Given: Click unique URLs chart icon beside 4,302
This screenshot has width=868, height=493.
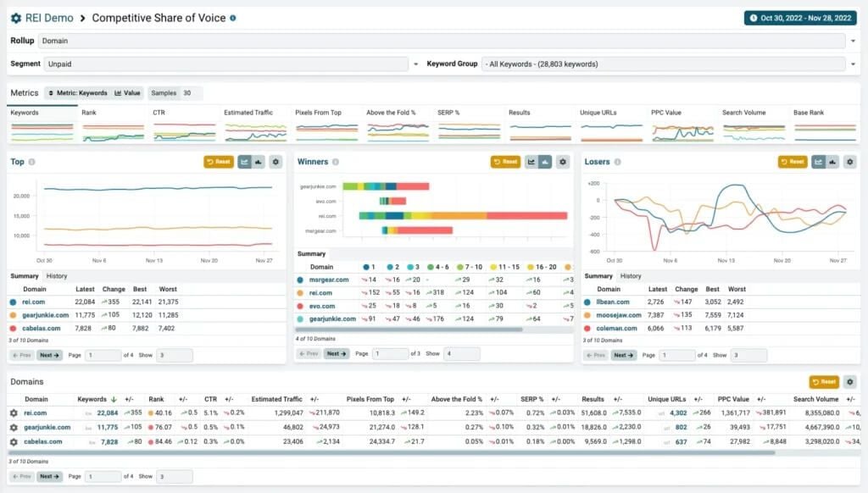Looking at the screenshot, I should pos(661,413).
